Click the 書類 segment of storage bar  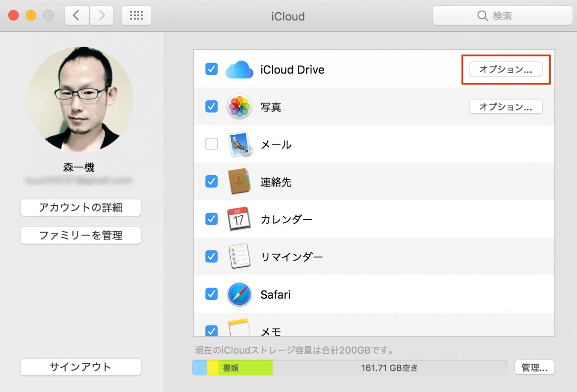pos(245,367)
